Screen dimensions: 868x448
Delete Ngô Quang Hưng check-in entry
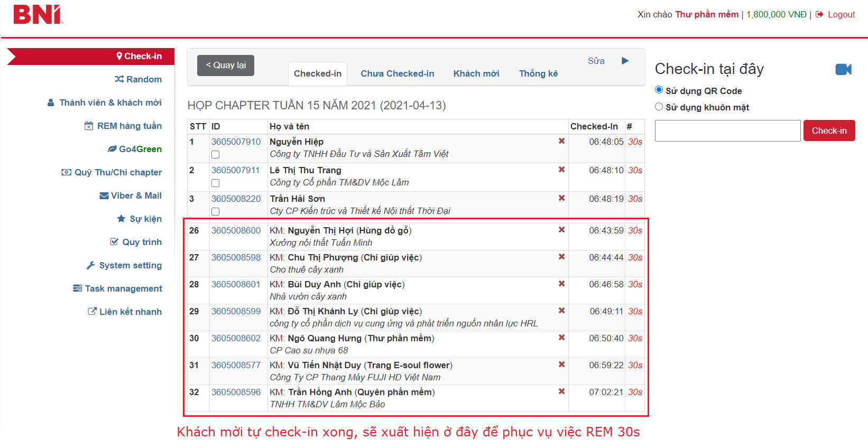561,338
